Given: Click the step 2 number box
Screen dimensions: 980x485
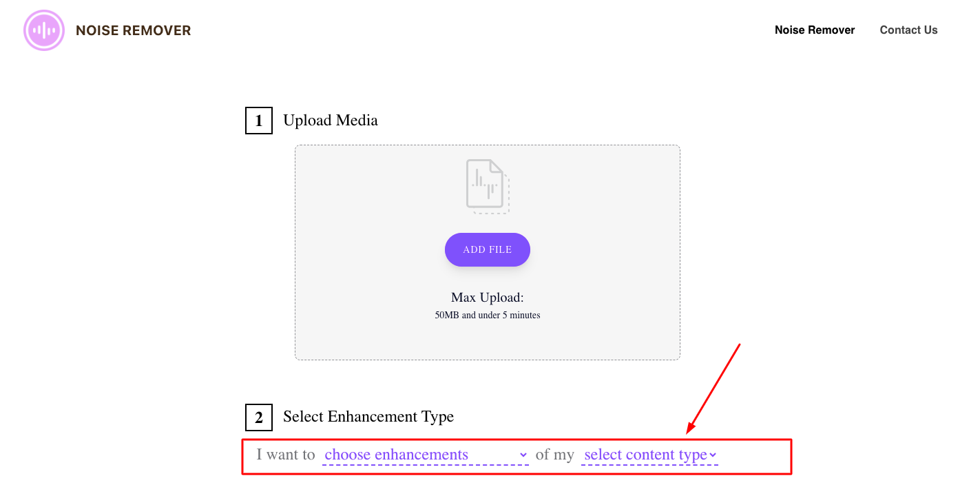Looking at the screenshot, I should coord(259,417).
